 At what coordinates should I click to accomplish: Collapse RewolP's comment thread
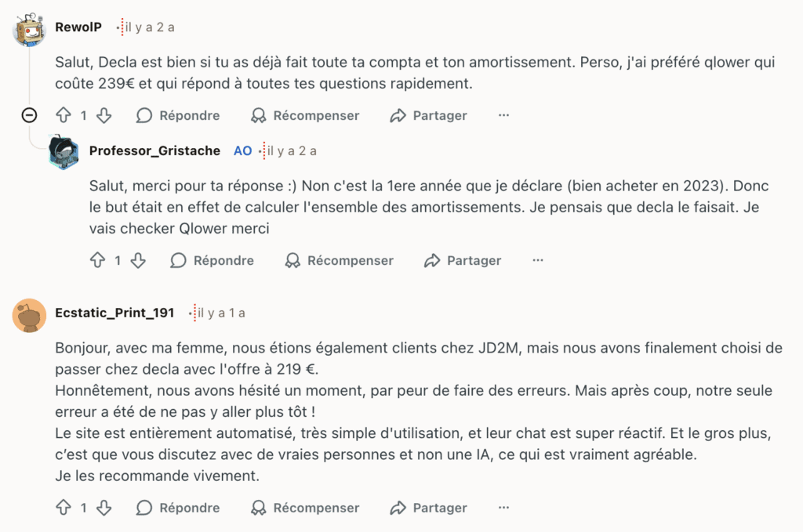coord(29,115)
